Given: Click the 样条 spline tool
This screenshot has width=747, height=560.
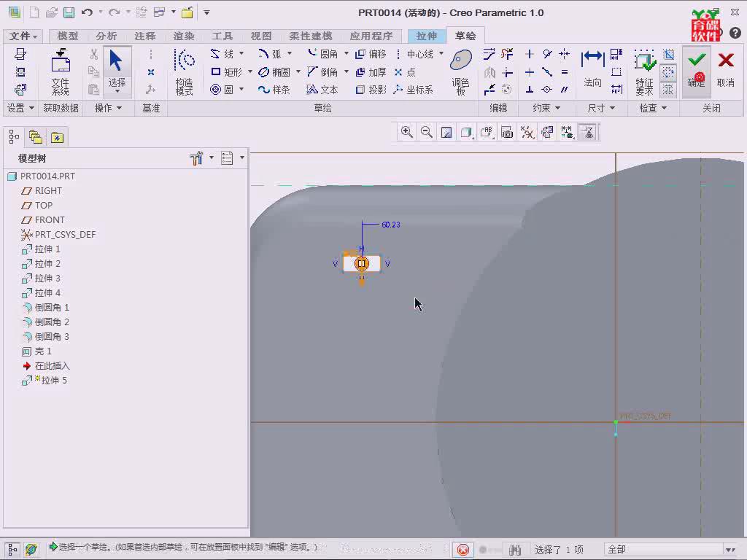Looking at the screenshot, I should [x=274, y=90].
